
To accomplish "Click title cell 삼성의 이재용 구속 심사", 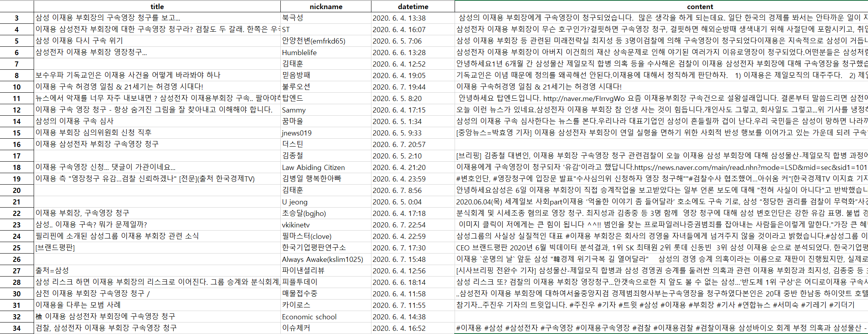I will [x=157, y=121].
